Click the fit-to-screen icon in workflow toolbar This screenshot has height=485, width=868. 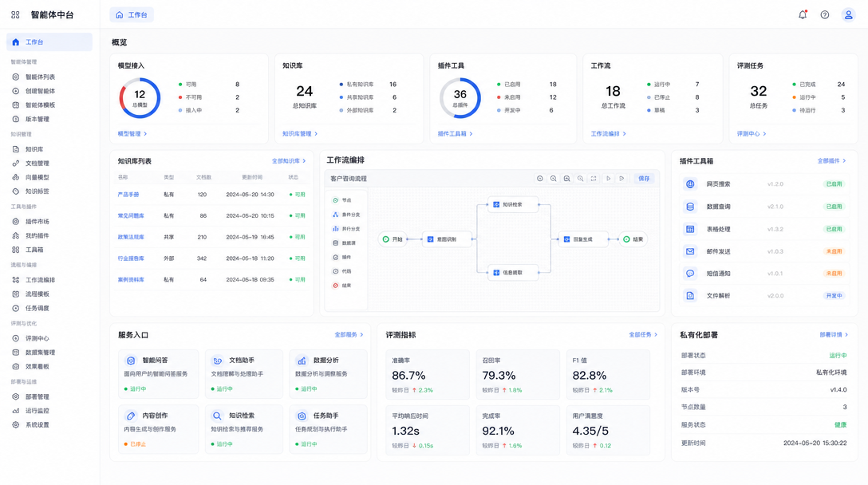click(x=594, y=179)
